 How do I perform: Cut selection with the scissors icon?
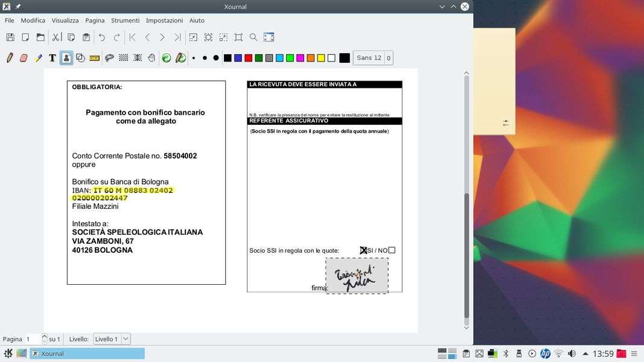pyautogui.click(x=56, y=37)
